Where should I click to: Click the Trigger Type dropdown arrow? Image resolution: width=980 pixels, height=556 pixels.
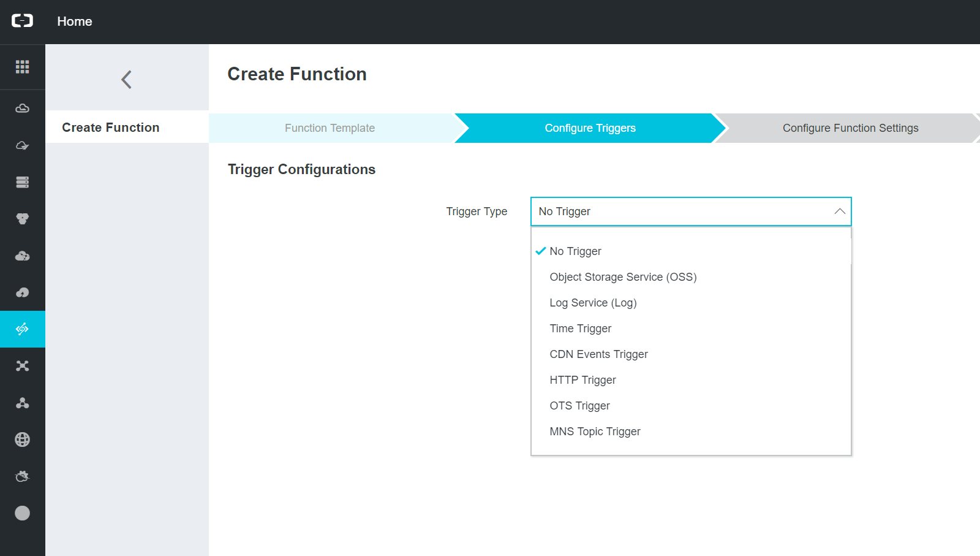click(x=840, y=211)
